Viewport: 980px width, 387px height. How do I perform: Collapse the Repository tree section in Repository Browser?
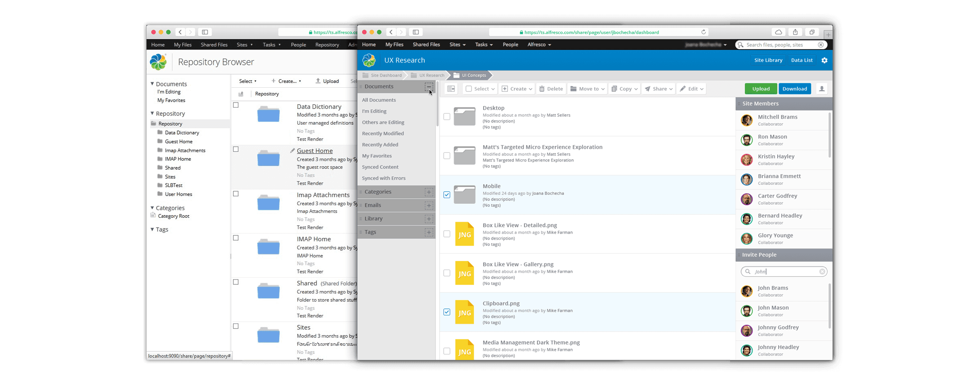coord(152,113)
